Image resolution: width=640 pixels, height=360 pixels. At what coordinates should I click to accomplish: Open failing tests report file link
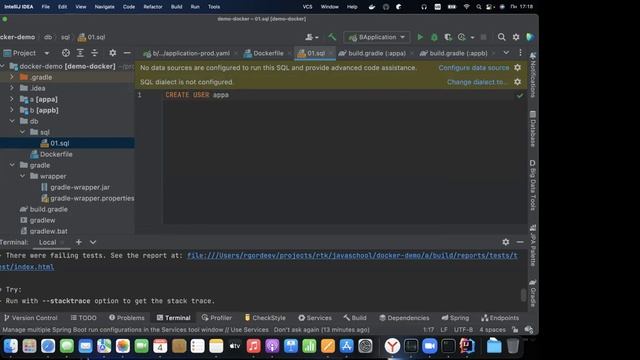(352, 256)
